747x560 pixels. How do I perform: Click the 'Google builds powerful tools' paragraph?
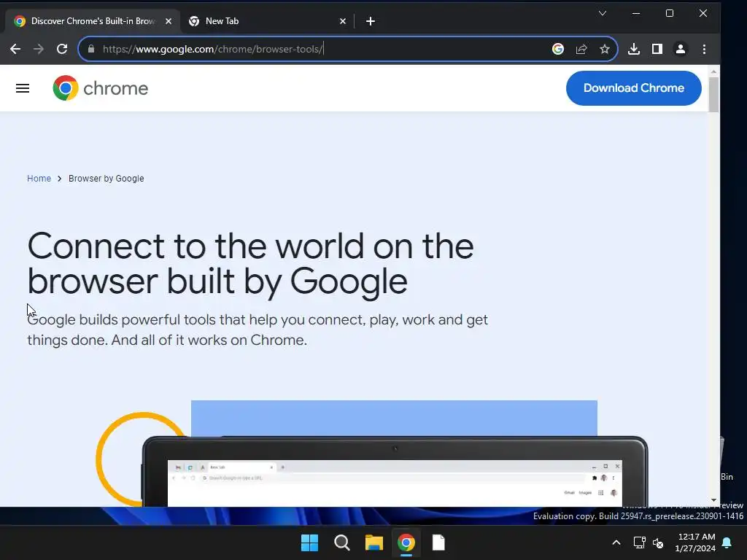(258, 330)
